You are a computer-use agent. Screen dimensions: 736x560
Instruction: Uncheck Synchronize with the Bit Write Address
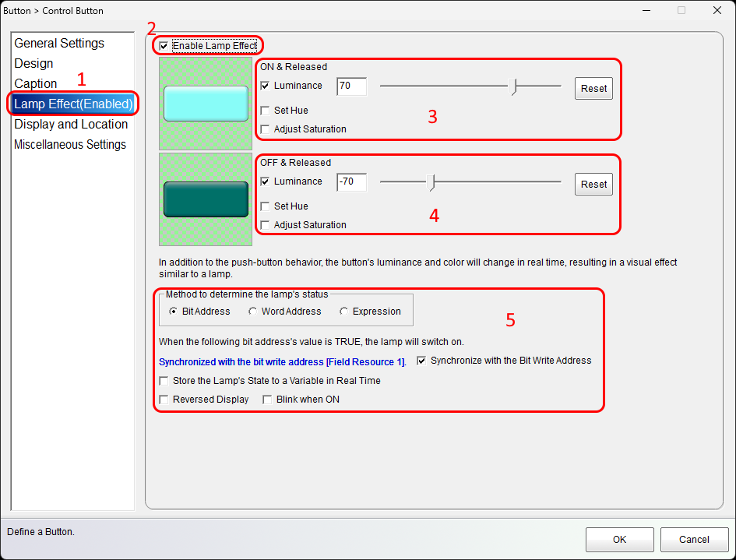coord(422,361)
